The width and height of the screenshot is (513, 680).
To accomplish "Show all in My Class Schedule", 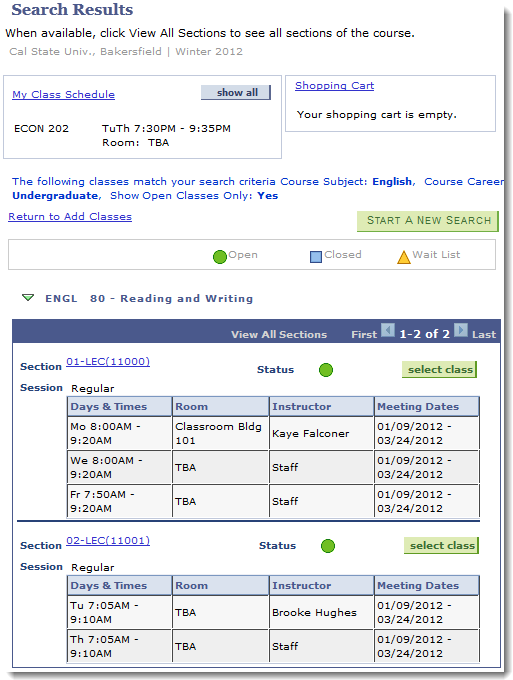I will pos(236,92).
